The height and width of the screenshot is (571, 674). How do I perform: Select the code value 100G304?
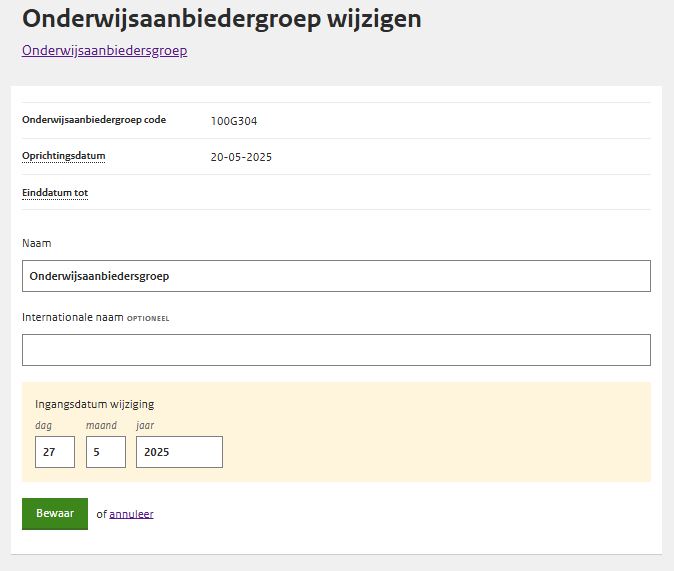[234, 121]
